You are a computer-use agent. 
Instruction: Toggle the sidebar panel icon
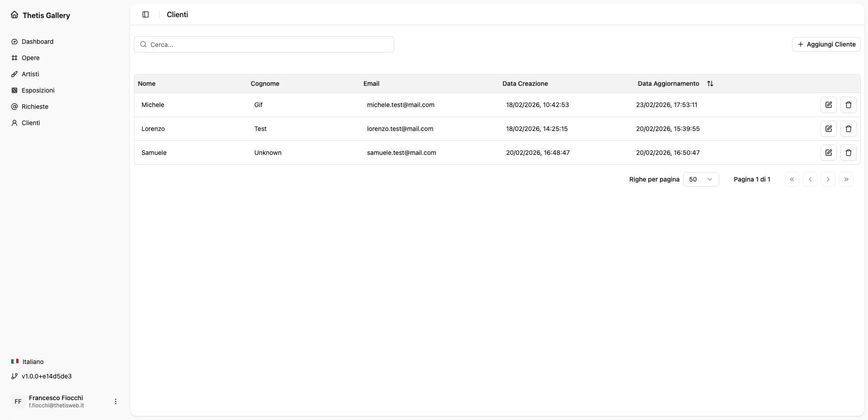[146, 14]
